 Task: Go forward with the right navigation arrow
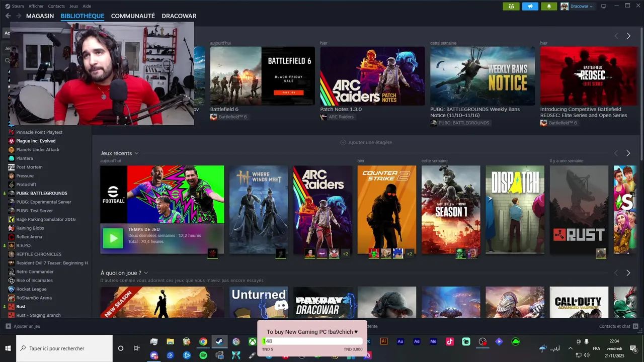pos(19,16)
